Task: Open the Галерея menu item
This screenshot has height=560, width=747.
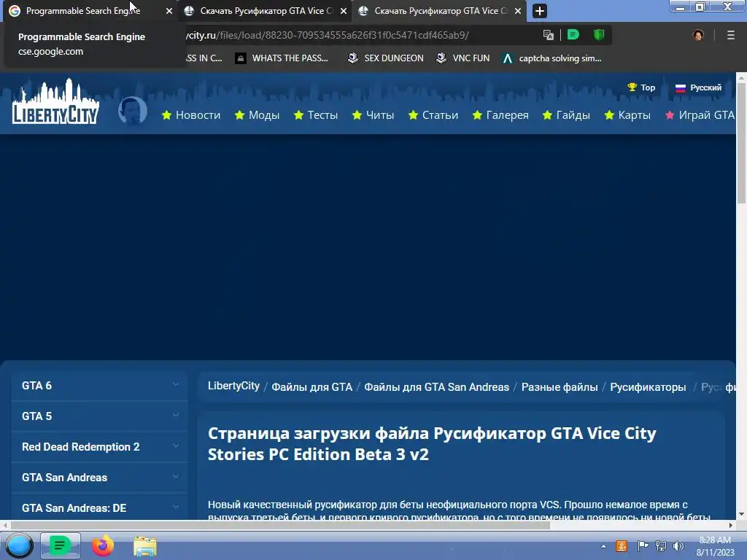Action: pyautogui.click(x=500, y=114)
